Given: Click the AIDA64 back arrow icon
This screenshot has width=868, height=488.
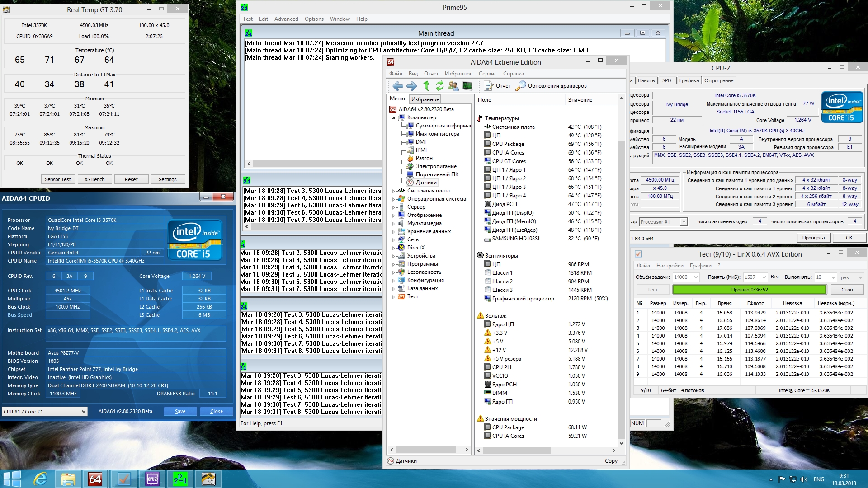Looking at the screenshot, I should [398, 86].
